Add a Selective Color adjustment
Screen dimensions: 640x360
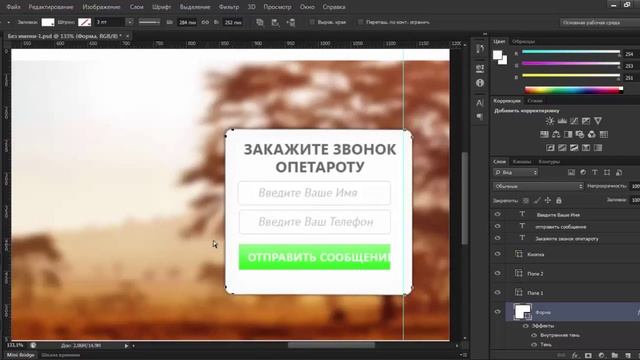586,148
